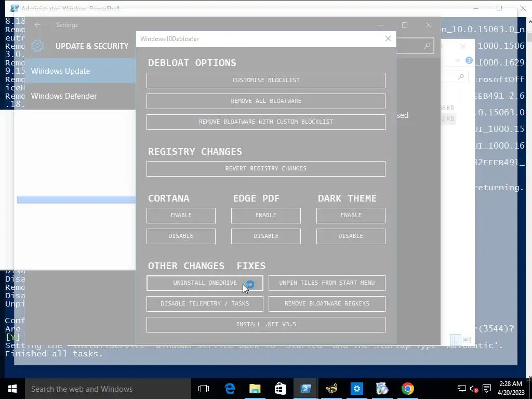
Task: Click the taskbar search box
Action: point(108,389)
